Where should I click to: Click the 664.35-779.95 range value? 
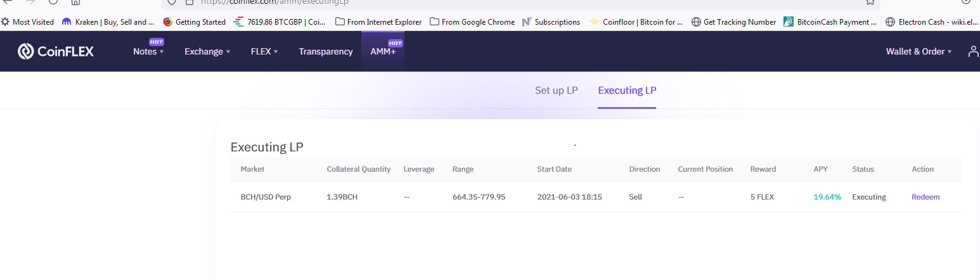[x=479, y=197]
